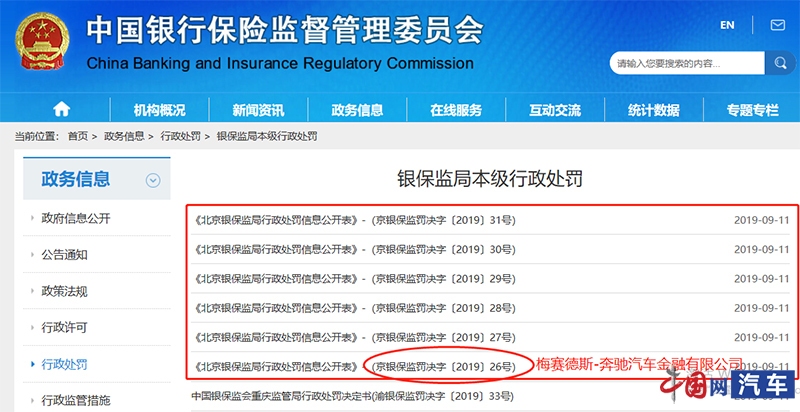Screen dimensions: 800x412
Task: Open 行政许可 sidebar entry
Action: 65,328
